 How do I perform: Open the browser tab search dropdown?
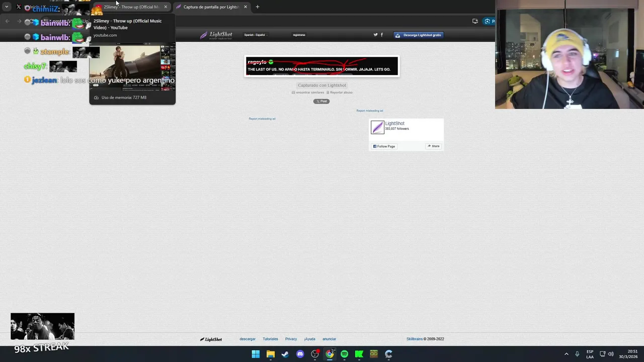[7, 7]
